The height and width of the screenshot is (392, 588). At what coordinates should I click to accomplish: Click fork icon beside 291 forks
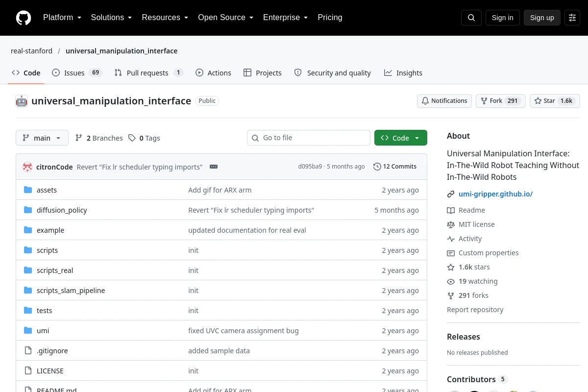[x=451, y=295]
